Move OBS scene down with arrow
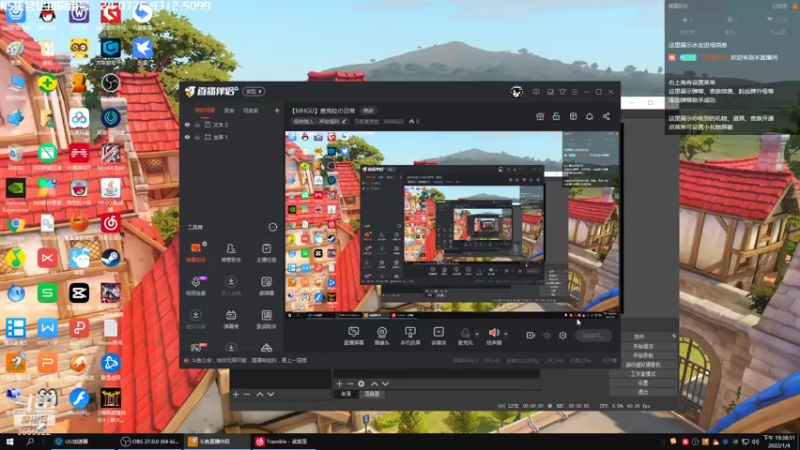The image size is (800, 450). pos(270,394)
